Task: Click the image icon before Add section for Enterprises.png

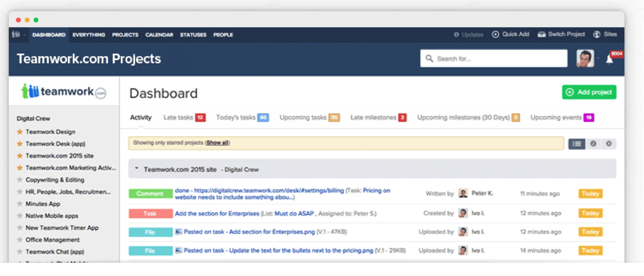Action: 178,232
